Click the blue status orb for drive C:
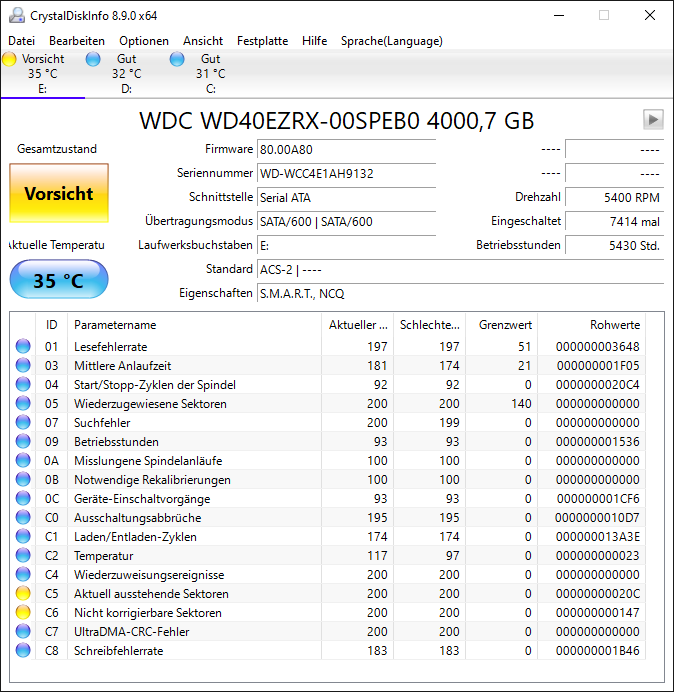 pos(177,59)
